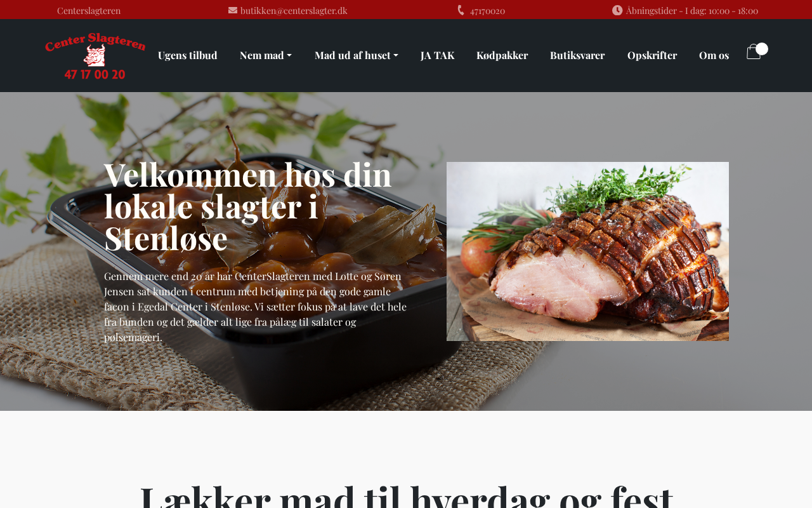Click the phone handset icon
The height and width of the screenshot is (508, 812).
pos(461,10)
